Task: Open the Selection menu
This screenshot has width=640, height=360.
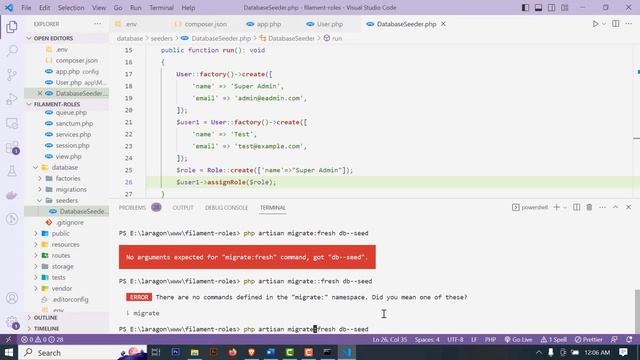Action: click(x=71, y=8)
